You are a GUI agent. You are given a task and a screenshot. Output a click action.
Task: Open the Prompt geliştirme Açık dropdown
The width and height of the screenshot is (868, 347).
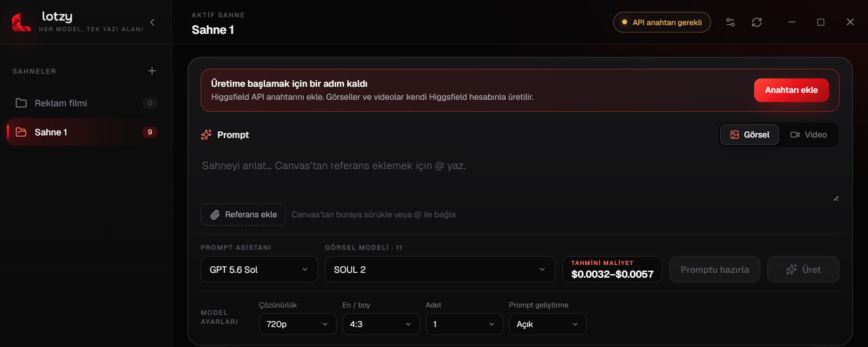click(548, 324)
